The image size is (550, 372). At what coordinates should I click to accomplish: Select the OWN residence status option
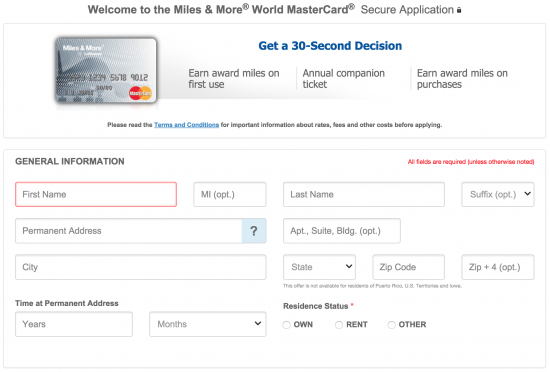pos(287,325)
